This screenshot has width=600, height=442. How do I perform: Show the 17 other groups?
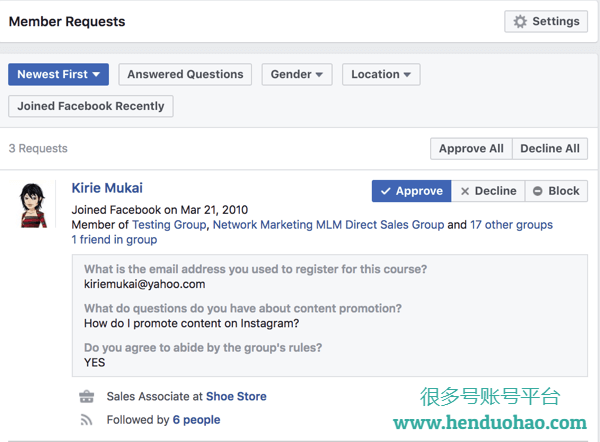(x=511, y=225)
